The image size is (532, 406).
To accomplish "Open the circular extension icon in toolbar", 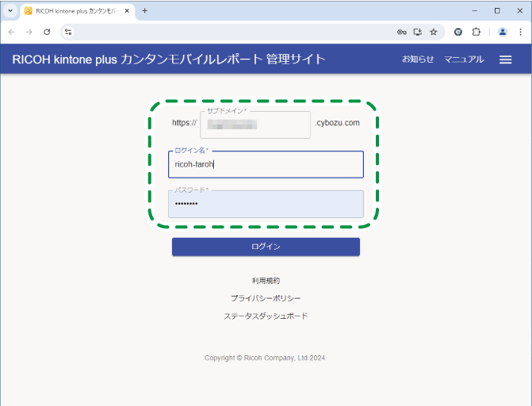I will coord(458,32).
